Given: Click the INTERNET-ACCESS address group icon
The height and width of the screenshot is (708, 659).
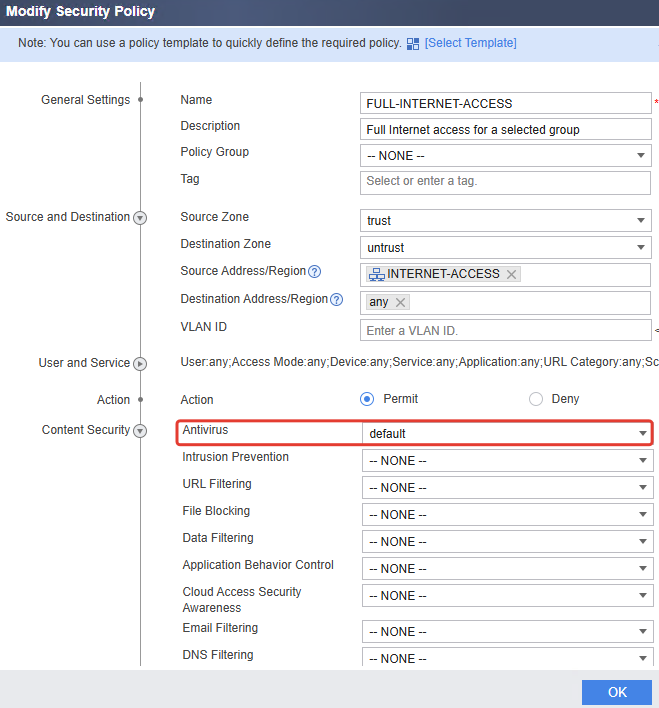Looking at the screenshot, I should 376,274.
